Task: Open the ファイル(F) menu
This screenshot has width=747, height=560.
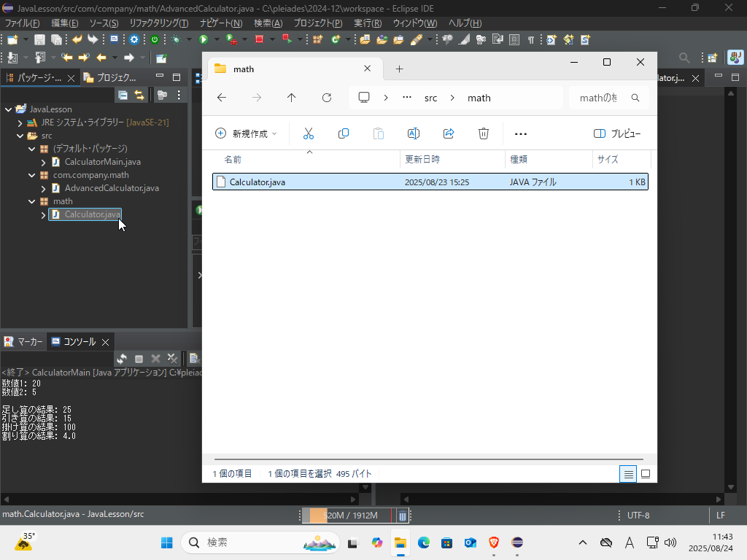Action: [x=22, y=23]
